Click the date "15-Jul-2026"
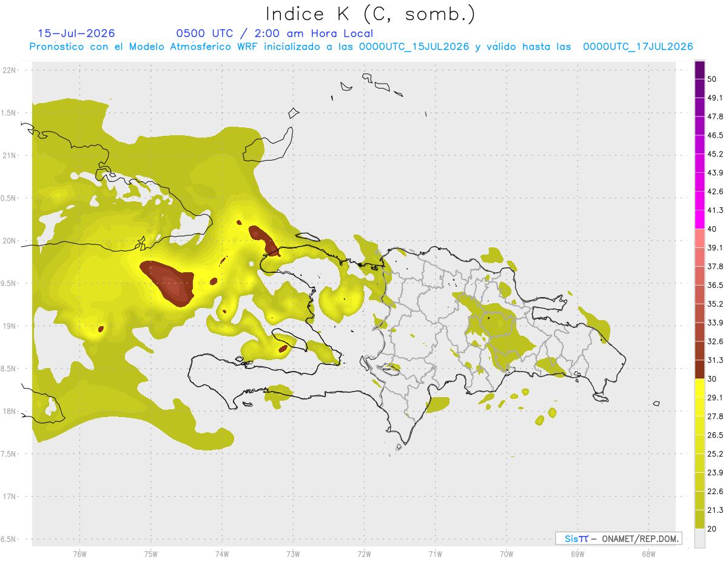The height and width of the screenshot is (562, 728). click(x=76, y=33)
